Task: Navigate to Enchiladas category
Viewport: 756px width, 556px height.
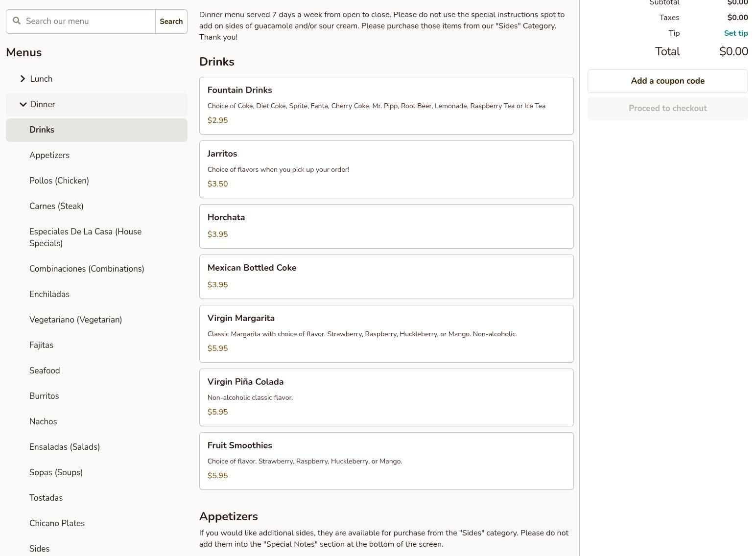Action: (x=49, y=294)
